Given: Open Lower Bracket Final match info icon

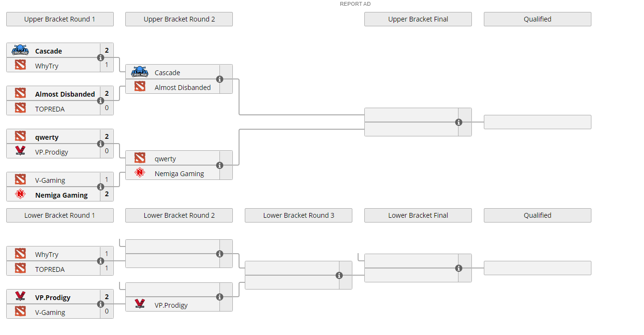Looking at the screenshot, I should (458, 268).
